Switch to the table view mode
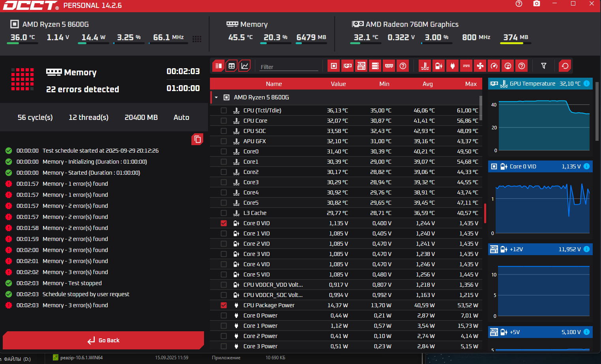This screenshot has height=364, width=601. click(x=232, y=66)
